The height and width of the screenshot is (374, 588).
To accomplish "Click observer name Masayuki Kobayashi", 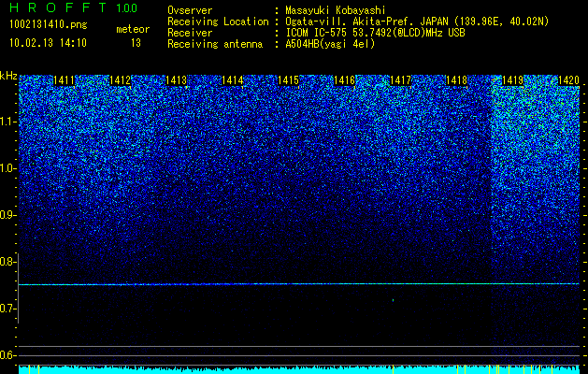I will click(336, 10).
